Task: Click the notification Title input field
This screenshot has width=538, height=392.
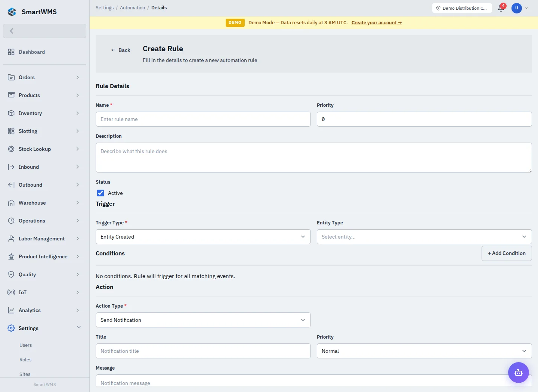Action: coord(203,351)
